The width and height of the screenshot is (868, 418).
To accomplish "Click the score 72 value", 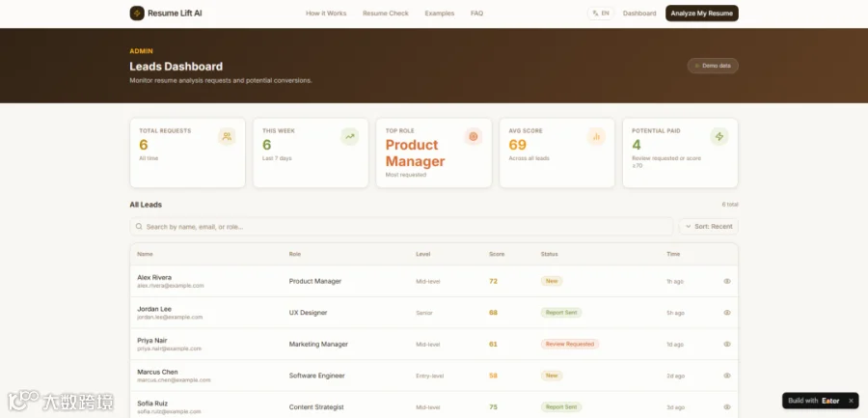I will coord(493,281).
